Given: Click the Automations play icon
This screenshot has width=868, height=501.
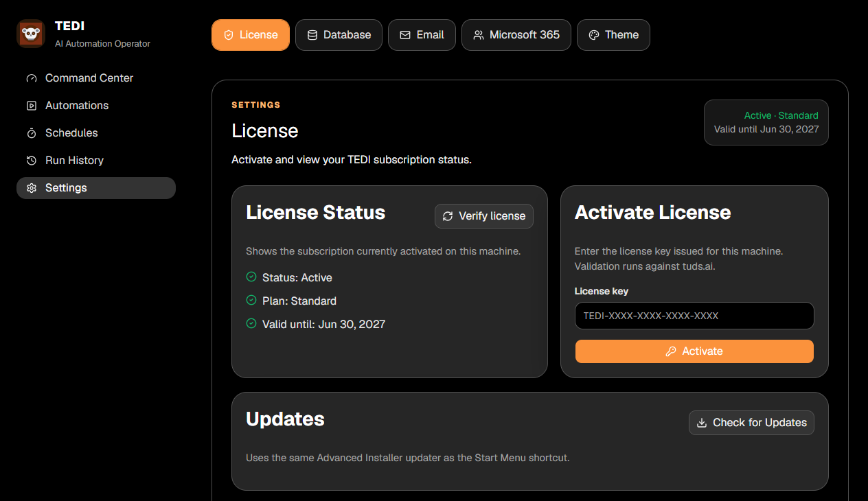Looking at the screenshot, I should 32,106.
